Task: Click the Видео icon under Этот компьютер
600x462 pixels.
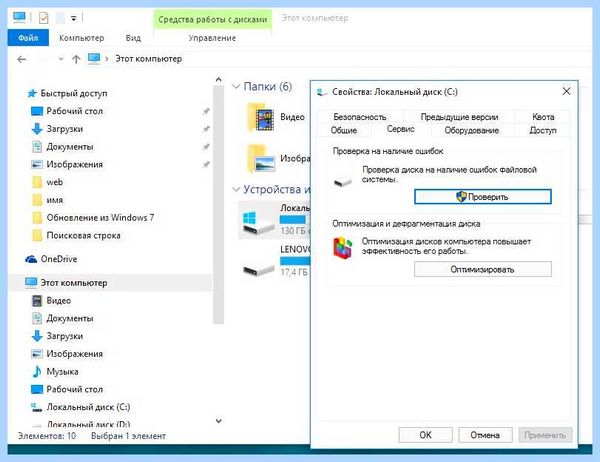Action: click(37, 301)
